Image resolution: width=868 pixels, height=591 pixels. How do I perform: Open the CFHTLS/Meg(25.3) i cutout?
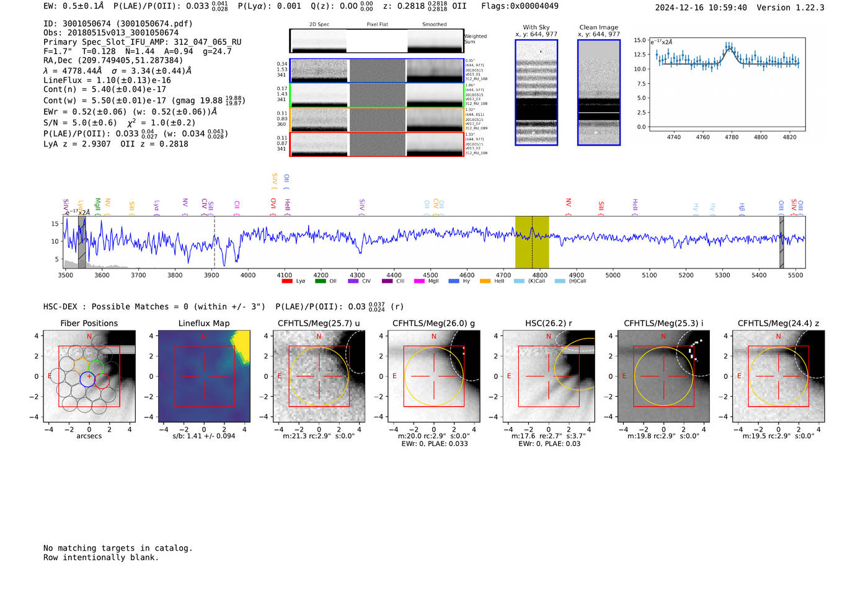point(663,376)
